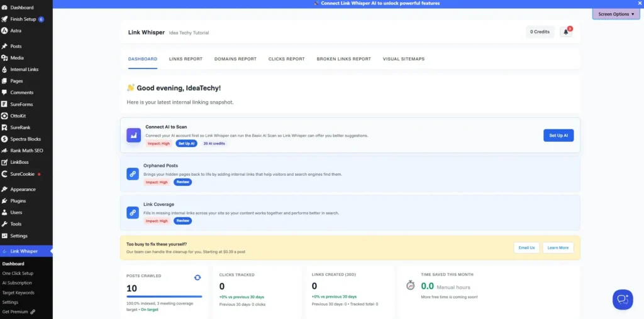Open the Plugins icon
This screenshot has height=319, width=644.
(4, 201)
